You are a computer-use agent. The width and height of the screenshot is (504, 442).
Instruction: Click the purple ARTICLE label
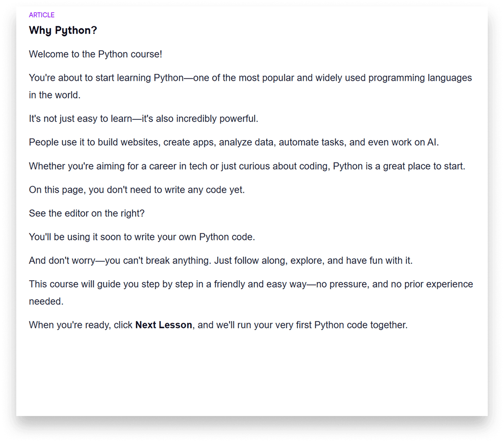pos(41,15)
